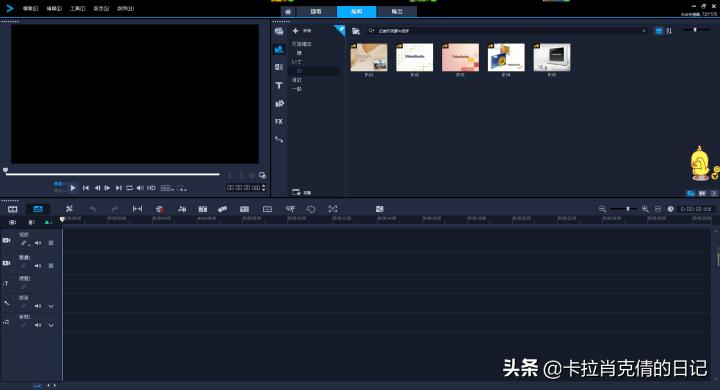Open the subtitle editor panel icon
This screenshot has width=720, height=390.
[244, 209]
